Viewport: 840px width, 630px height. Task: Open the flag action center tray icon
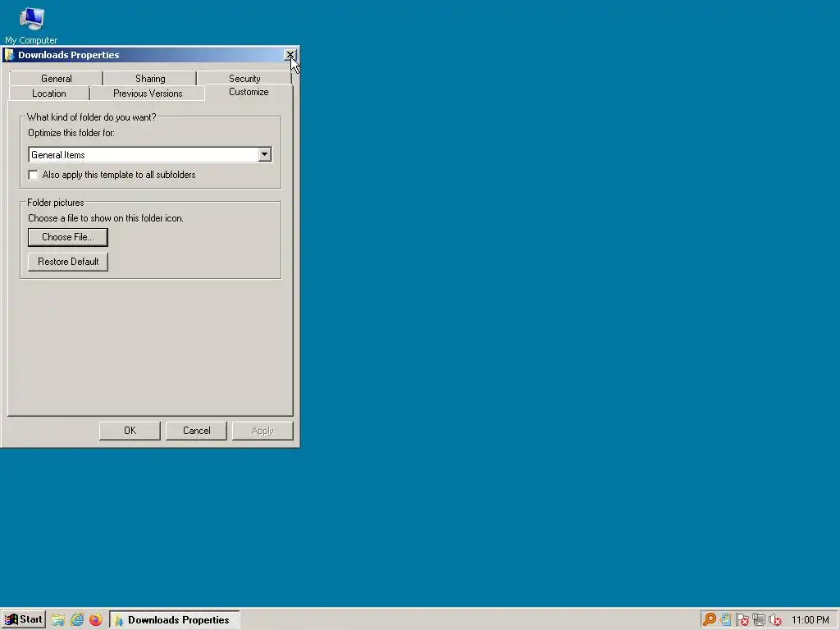(x=742, y=620)
